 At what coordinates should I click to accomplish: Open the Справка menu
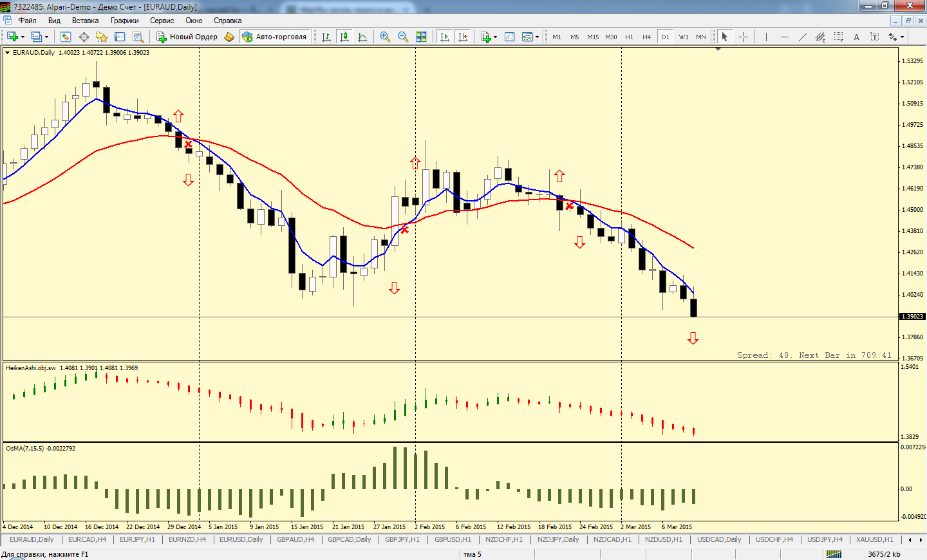pos(227,21)
